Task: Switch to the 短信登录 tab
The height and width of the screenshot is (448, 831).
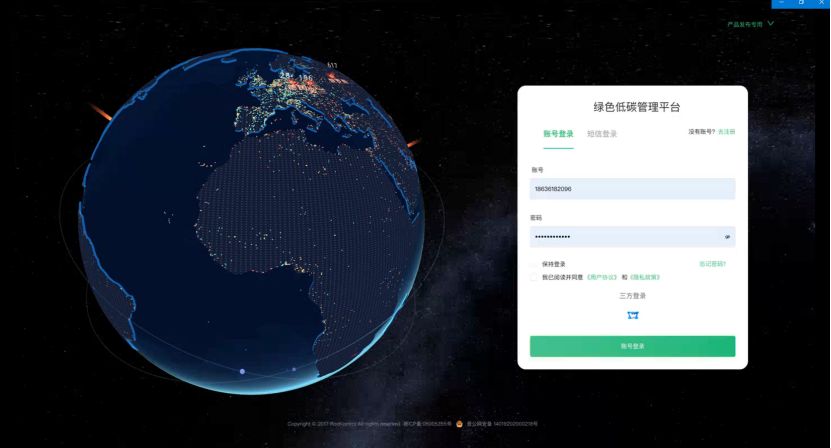Action: point(602,134)
